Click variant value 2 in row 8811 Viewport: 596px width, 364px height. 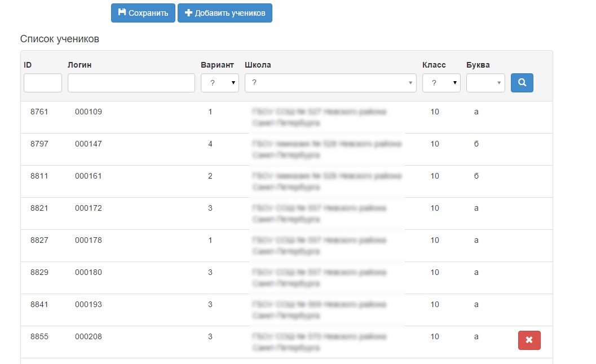coord(210,176)
